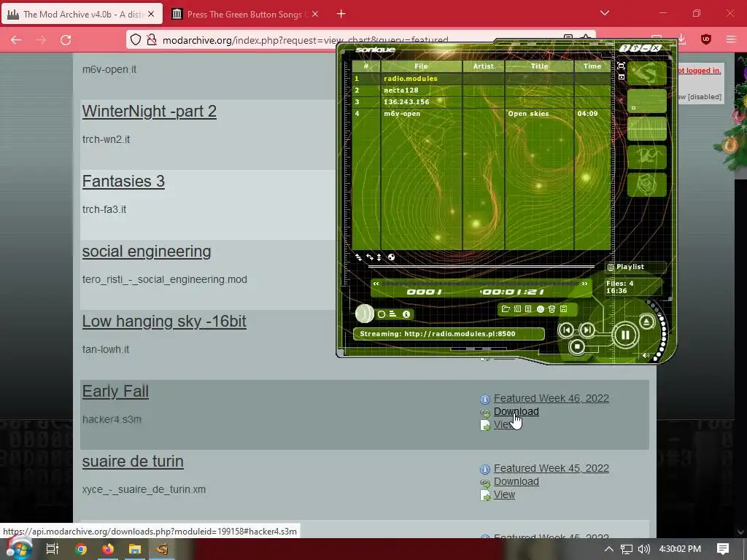Click the rewind double-arrow left of seek bar
Image resolution: width=747 pixels, height=560 pixels.
pos(376,284)
